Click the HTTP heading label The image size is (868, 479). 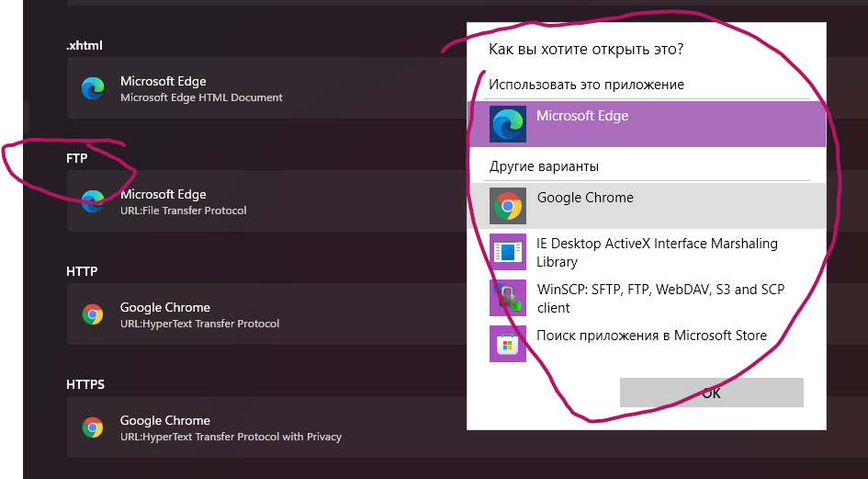pyautogui.click(x=82, y=271)
